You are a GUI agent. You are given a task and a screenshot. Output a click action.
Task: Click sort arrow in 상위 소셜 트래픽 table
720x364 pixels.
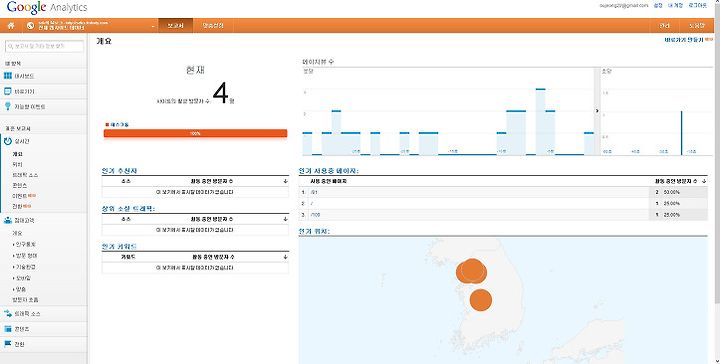(x=285, y=219)
